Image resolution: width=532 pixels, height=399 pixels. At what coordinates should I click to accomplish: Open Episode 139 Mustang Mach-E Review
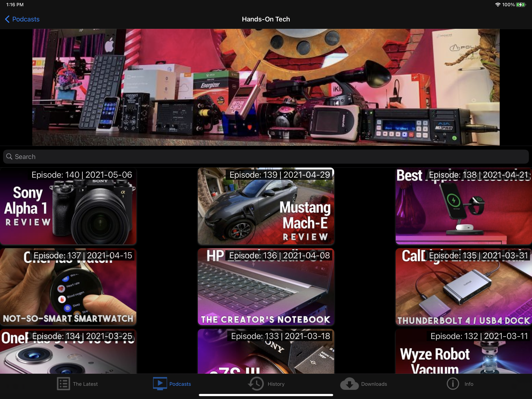pos(266,206)
